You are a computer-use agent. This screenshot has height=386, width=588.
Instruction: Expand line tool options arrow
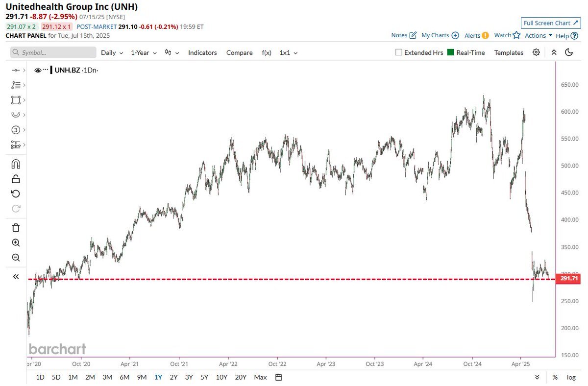tap(24, 71)
